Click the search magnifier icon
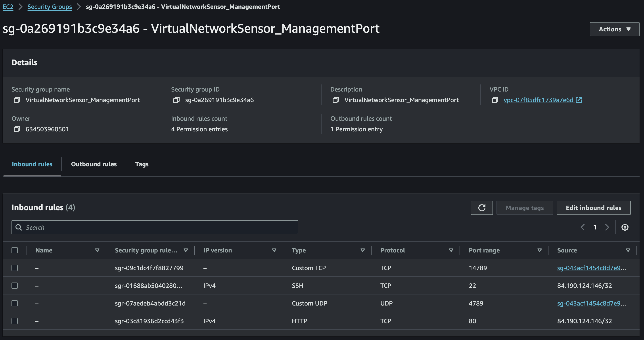 [19, 227]
